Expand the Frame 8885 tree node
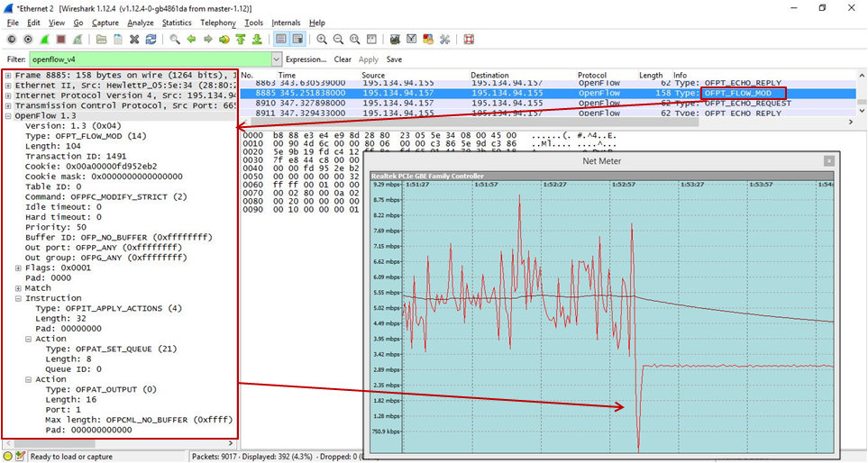 (8, 75)
